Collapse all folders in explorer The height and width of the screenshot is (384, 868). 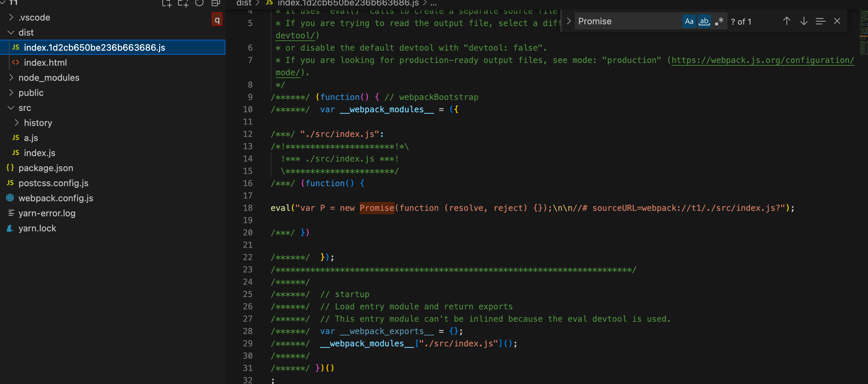[215, 3]
